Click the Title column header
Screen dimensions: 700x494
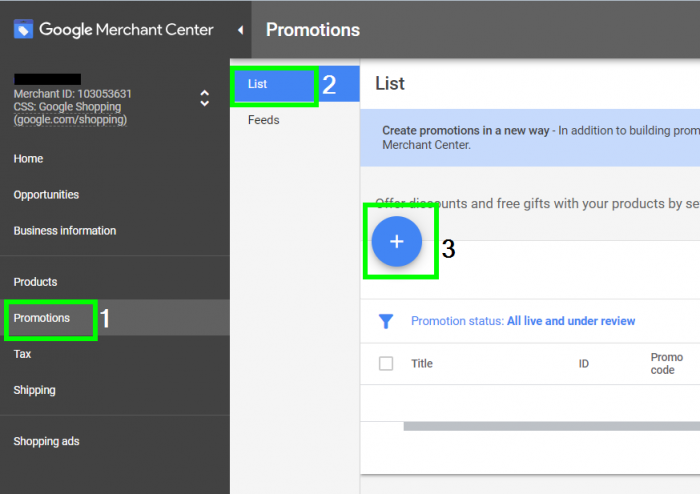(x=422, y=364)
